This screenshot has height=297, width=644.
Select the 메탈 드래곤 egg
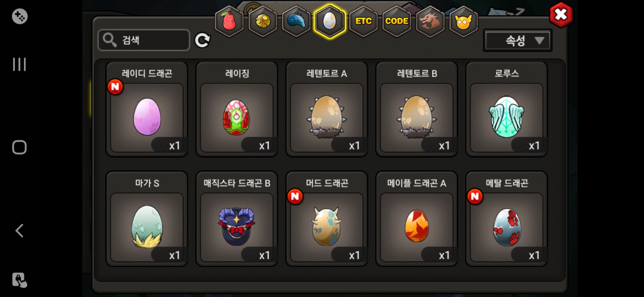507,219
